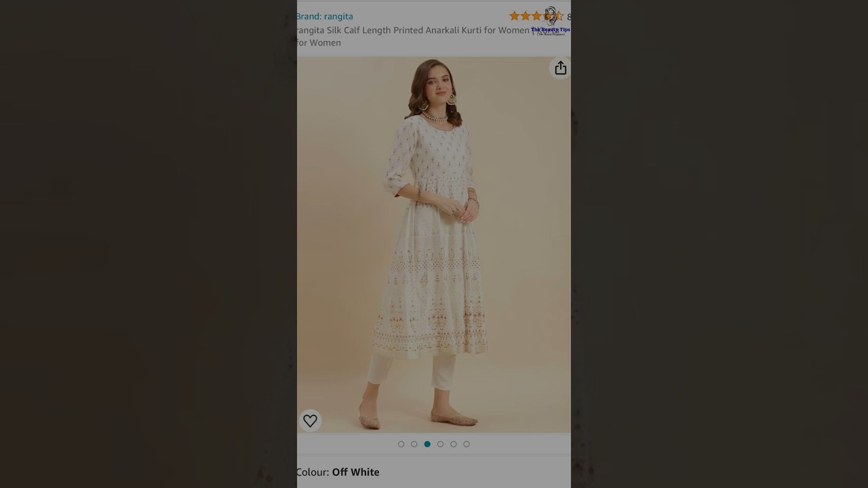Click the last outlined rating star
This screenshot has width=868, height=488.
point(559,16)
